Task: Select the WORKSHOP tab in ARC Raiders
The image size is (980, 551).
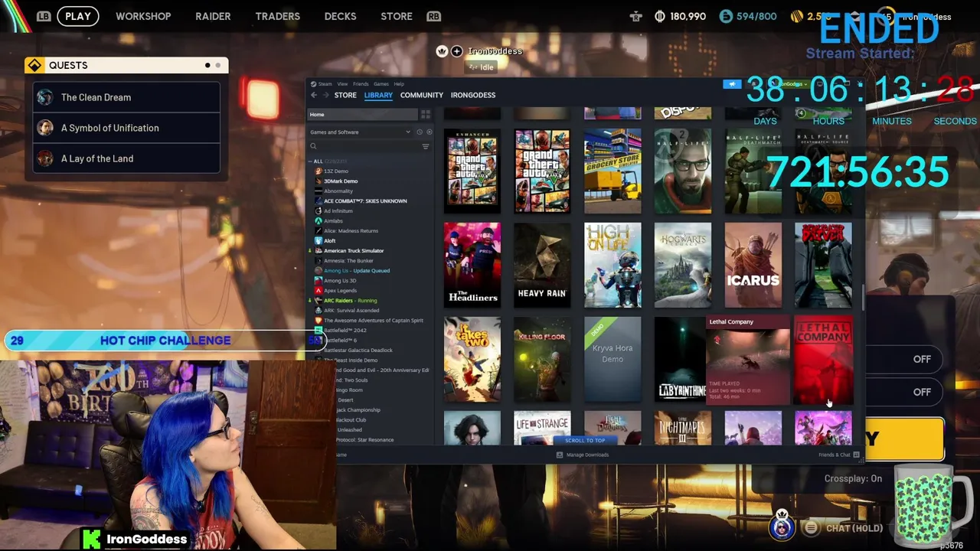Action: pyautogui.click(x=143, y=16)
